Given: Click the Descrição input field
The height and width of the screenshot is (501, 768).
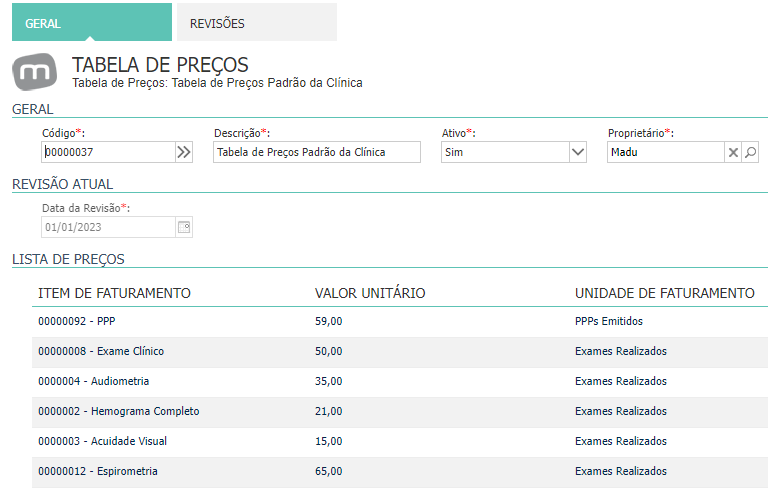Looking at the screenshot, I should (x=317, y=152).
